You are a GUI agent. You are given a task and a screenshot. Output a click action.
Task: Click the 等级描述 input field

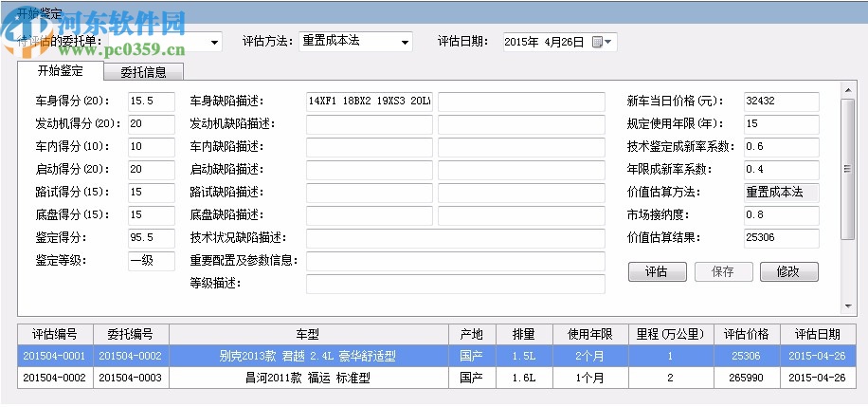pyautogui.click(x=456, y=284)
